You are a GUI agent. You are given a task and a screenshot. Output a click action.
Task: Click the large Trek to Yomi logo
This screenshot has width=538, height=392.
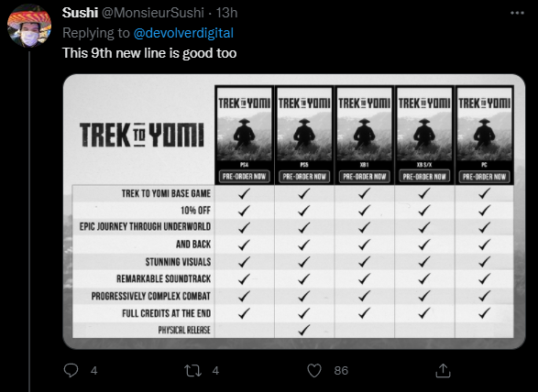pos(142,135)
